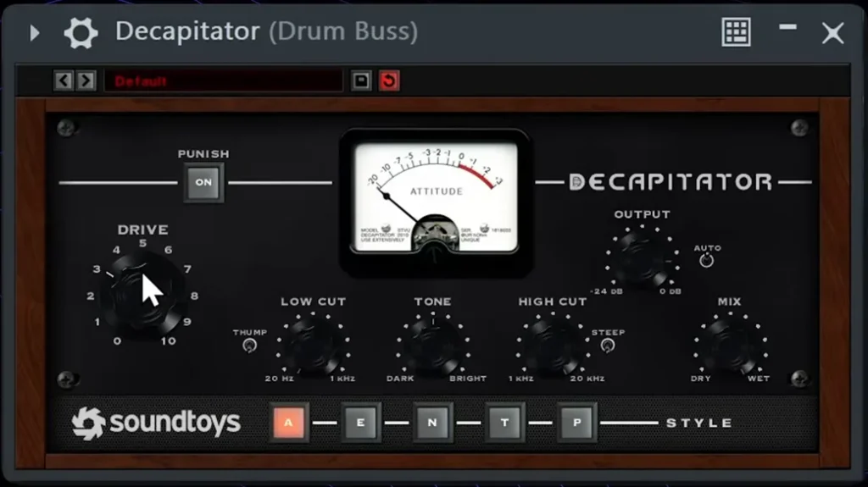
Task: Click the Mix dry/wet knob
Action: tap(730, 347)
